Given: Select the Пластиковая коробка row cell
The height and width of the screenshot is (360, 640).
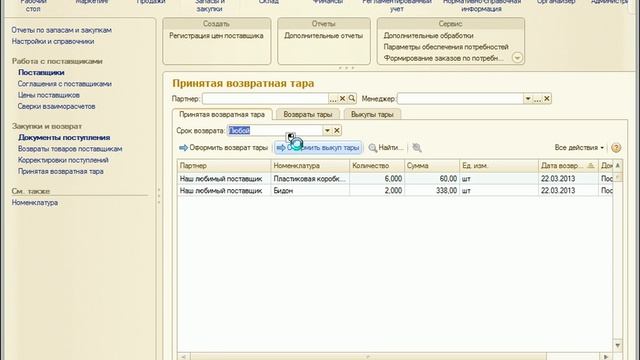Looking at the screenshot, I should coord(310,179).
